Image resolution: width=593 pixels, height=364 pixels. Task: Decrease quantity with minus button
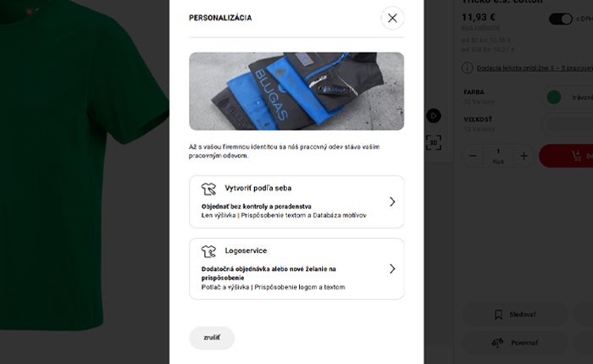[x=473, y=156]
